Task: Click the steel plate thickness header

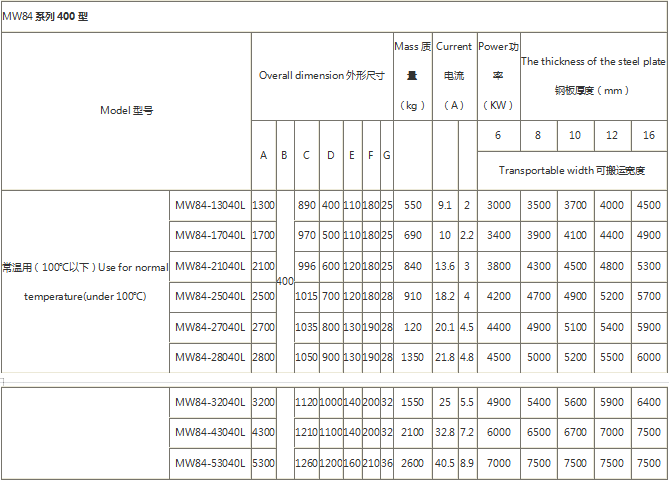Action: coord(593,75)
